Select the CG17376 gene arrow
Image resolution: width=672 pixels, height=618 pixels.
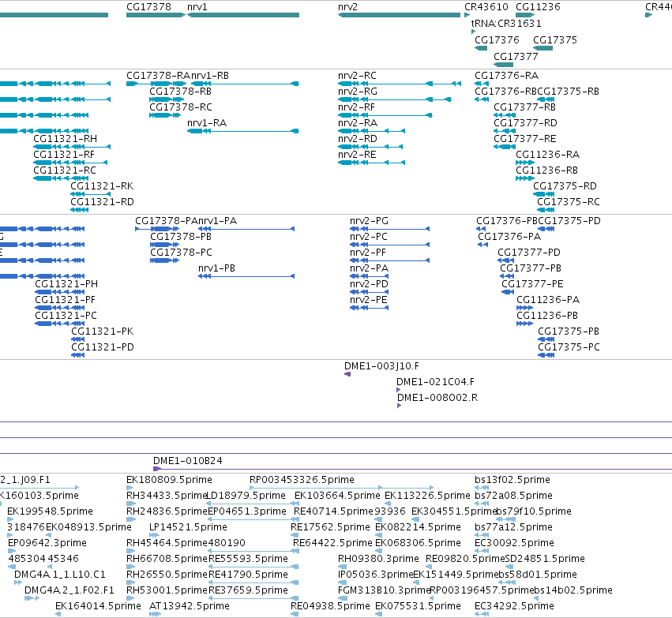(481, 48)
